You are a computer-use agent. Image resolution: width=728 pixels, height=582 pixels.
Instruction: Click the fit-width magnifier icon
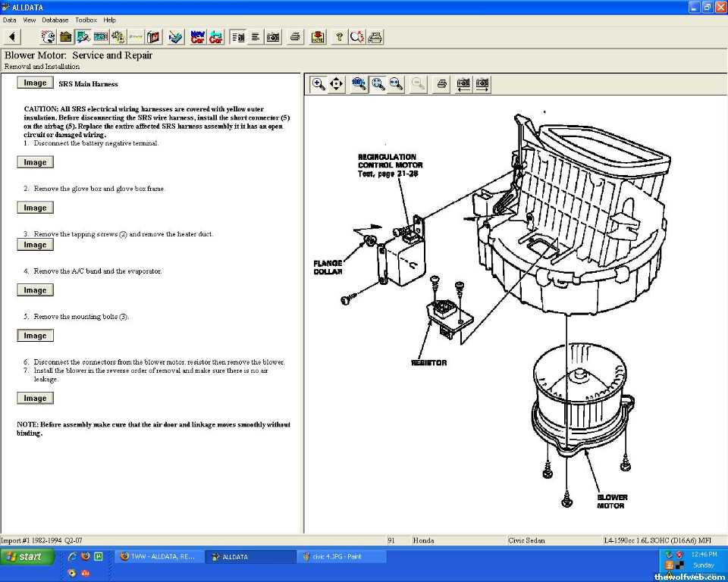coord(396,84)
